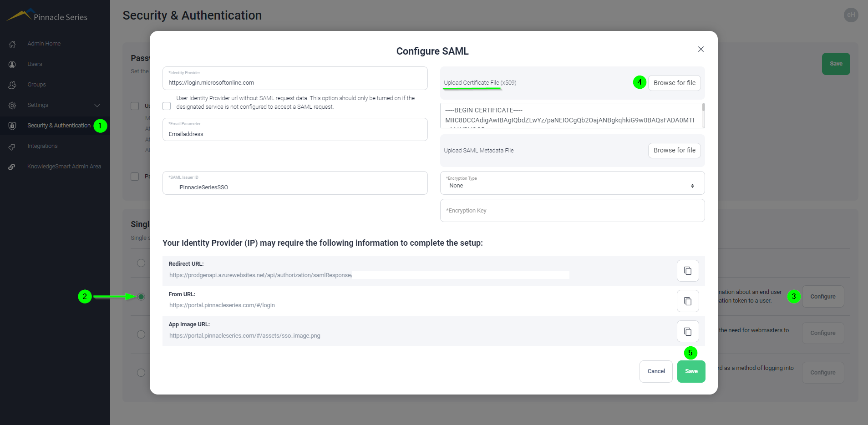Select the bottom single sign-on radio button
The image size is (868, 425).
click(x=141, y=373)
